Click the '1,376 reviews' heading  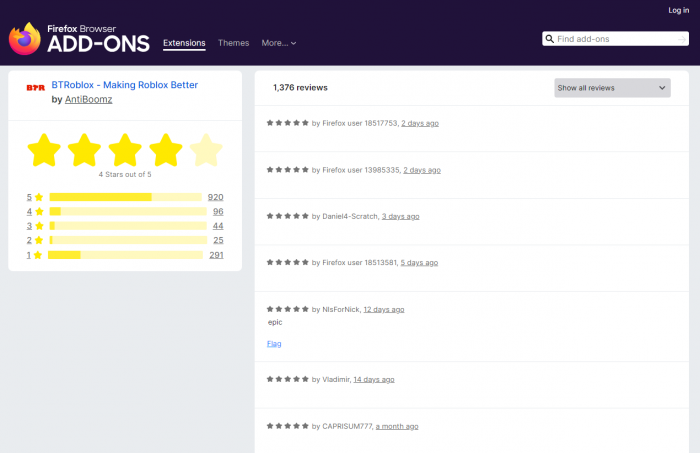click(300, 87)
